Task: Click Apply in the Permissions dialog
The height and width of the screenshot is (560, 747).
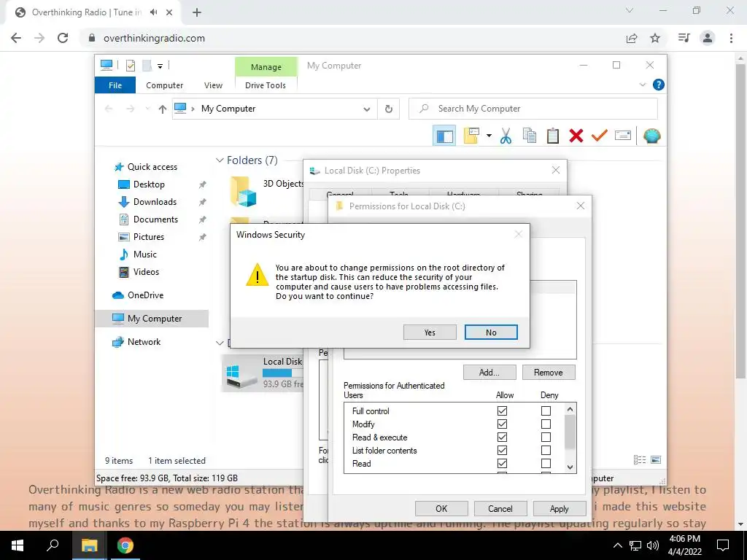Action: click(x=560, y=508)
